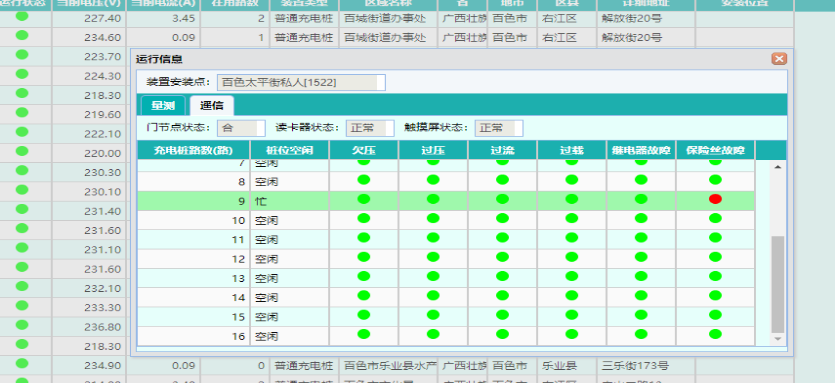The height and width of the screenshot is (383, 835).
Task: Select the 忙 cell in row 9
Action: (290, 201)
